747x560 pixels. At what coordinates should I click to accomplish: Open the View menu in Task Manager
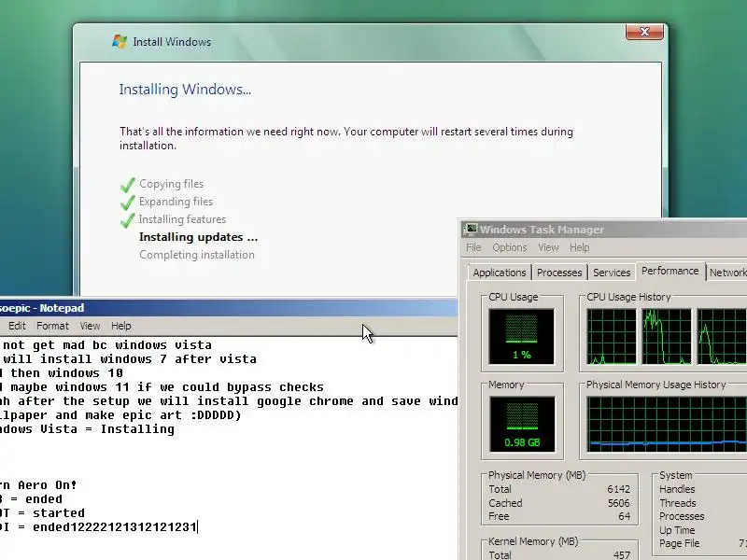548,247
